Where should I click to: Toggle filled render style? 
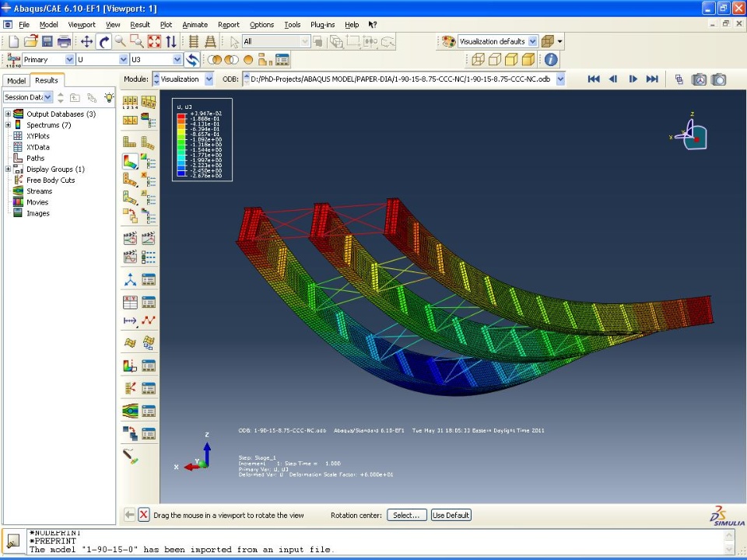512,60
